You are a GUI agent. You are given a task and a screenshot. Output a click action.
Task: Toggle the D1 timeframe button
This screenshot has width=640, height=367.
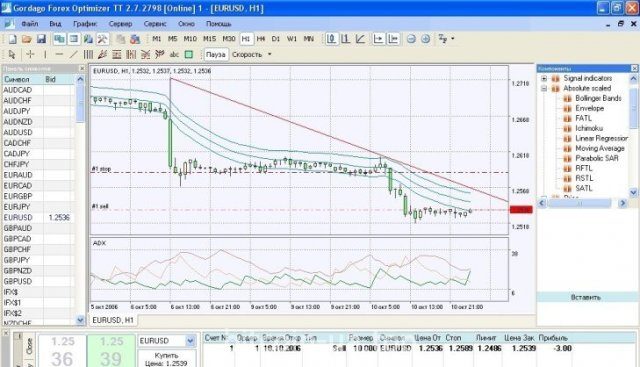pos(276,39)
